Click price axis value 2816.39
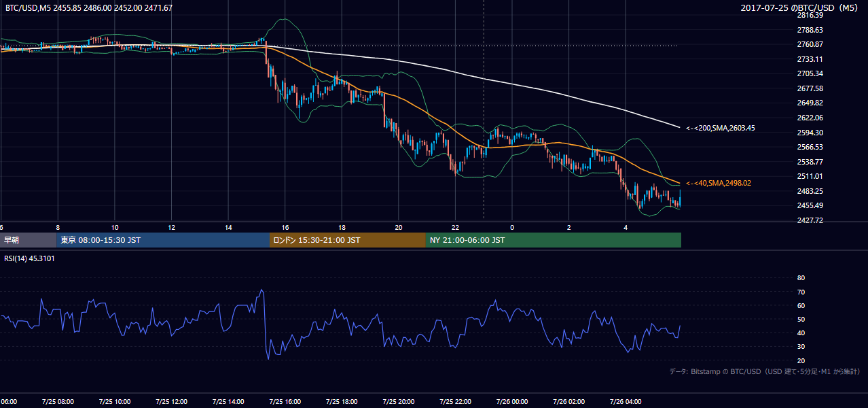 tap(810, 15)
